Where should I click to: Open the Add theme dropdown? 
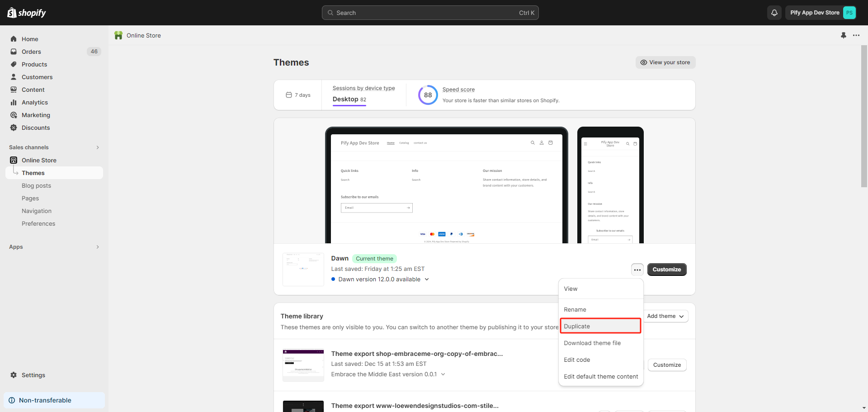(x=665, y=316)
